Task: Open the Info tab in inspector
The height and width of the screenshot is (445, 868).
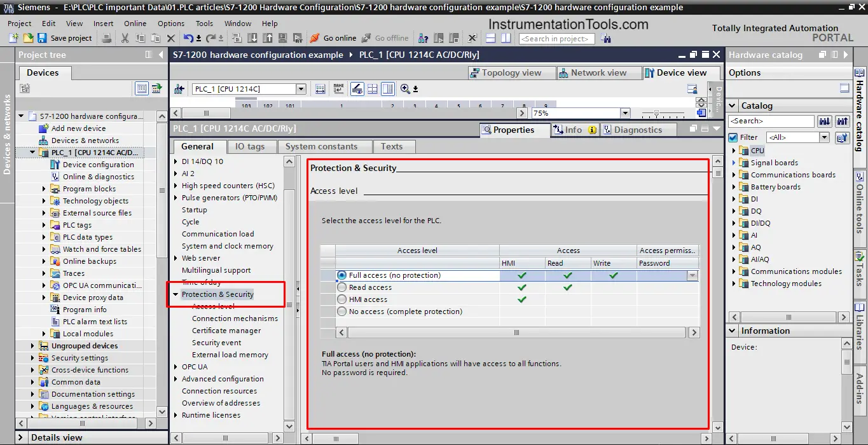Action: click(x=574, y=130)
